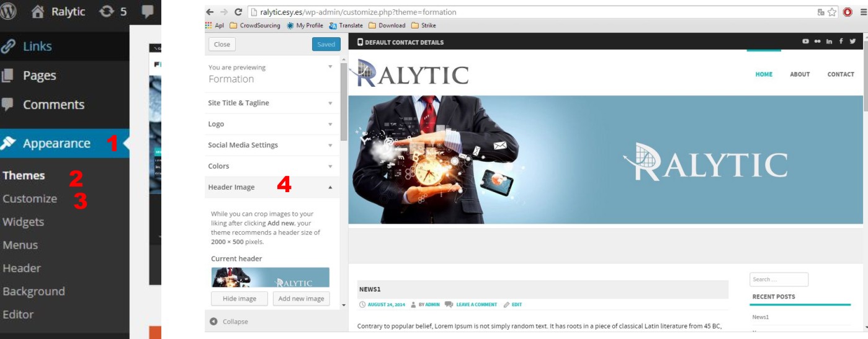Click the pencil Edit icon under News1
This screenshot has width=868, height=339.
[x=506, y=305]
